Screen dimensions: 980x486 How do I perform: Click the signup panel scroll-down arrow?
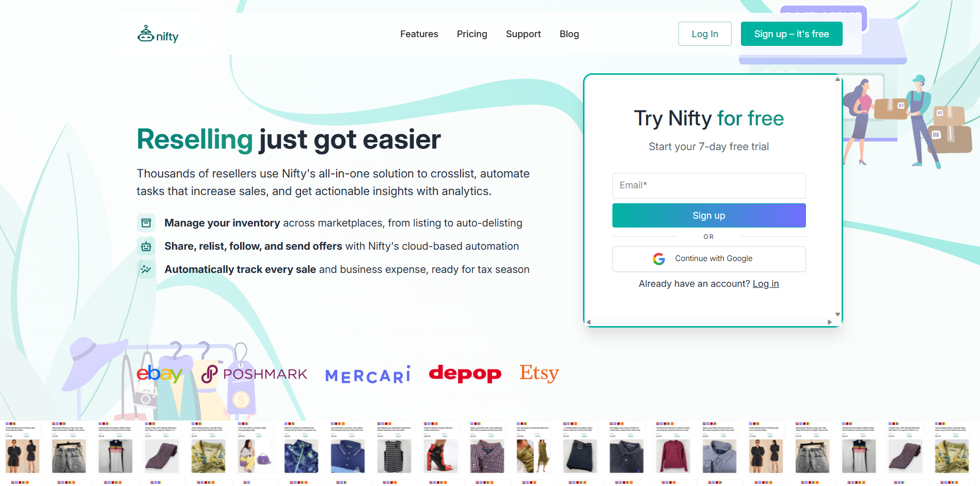coord(837,314)
